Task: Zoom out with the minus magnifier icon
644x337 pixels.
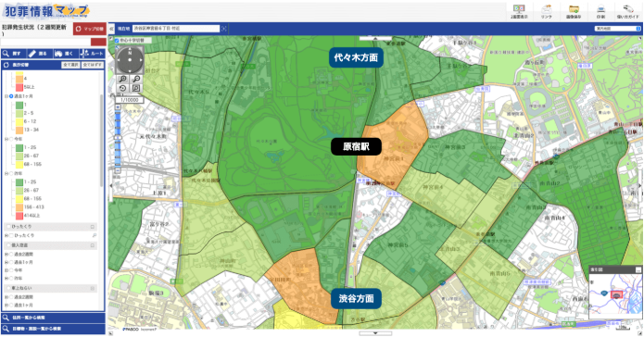Action: 136,80
